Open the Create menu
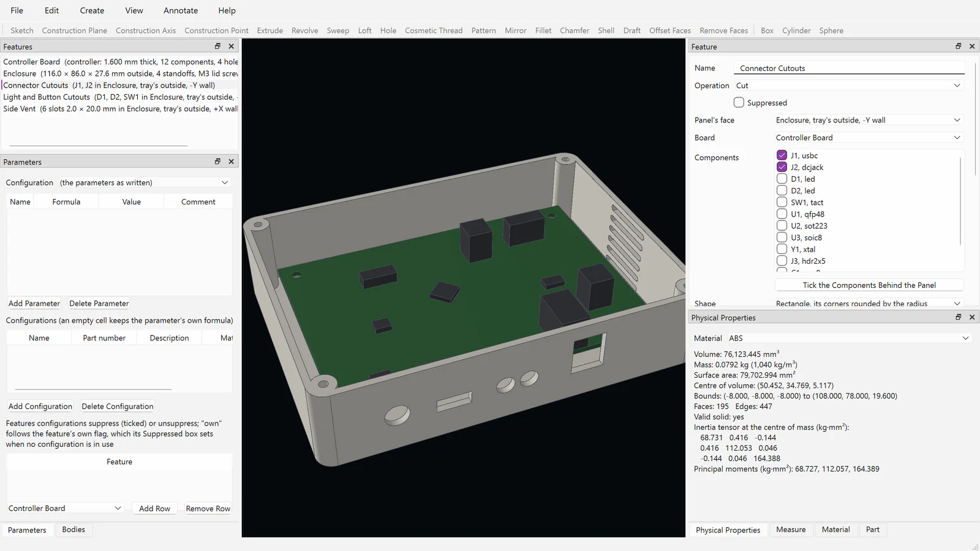Screen dimensions: 980x551 pyautogui.click(x=92, y=10)
